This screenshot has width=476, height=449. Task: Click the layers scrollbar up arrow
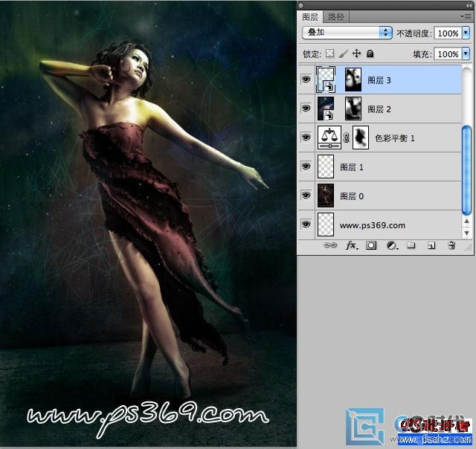pyautogui.click(x=466, y=222)
